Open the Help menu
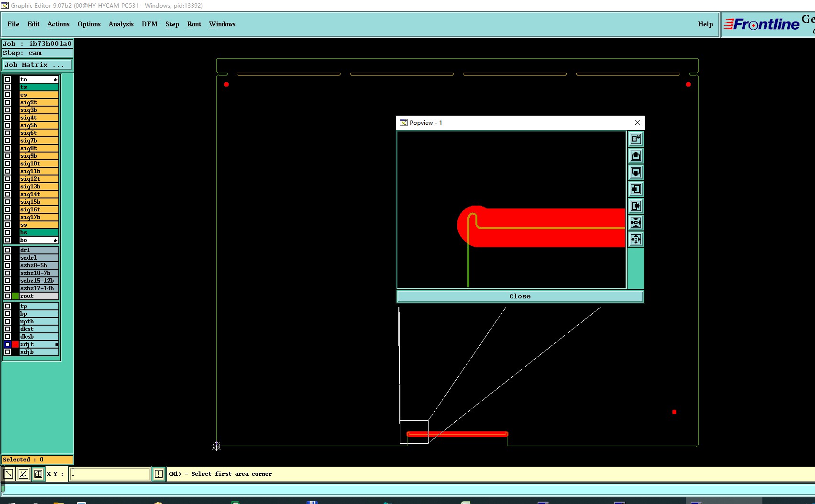This screenshot has width=815, height=504. [705, 24]
